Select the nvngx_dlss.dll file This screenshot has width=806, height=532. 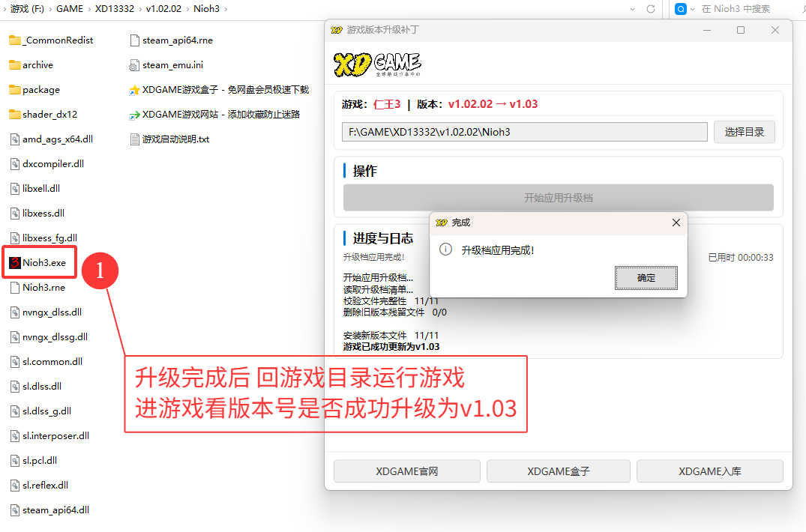pyautogui.click(x=52, y=312)
